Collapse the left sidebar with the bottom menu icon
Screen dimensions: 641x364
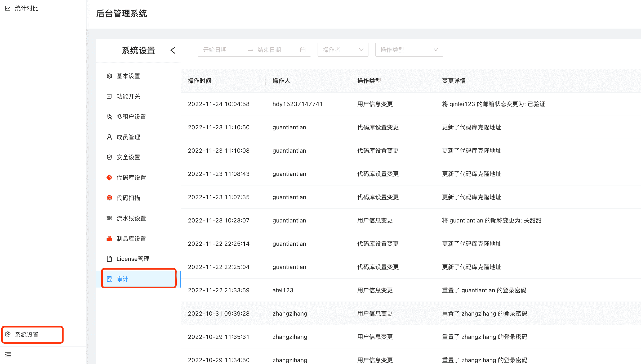coord(8,355)
